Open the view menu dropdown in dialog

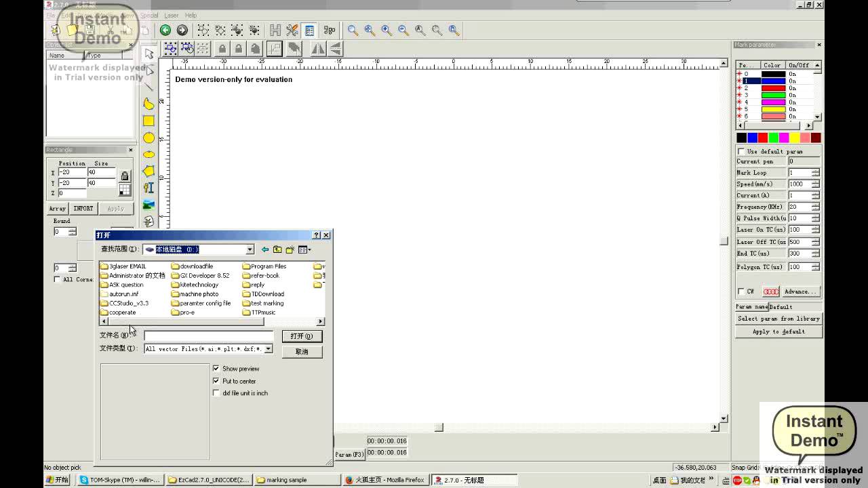coord(304,249)
